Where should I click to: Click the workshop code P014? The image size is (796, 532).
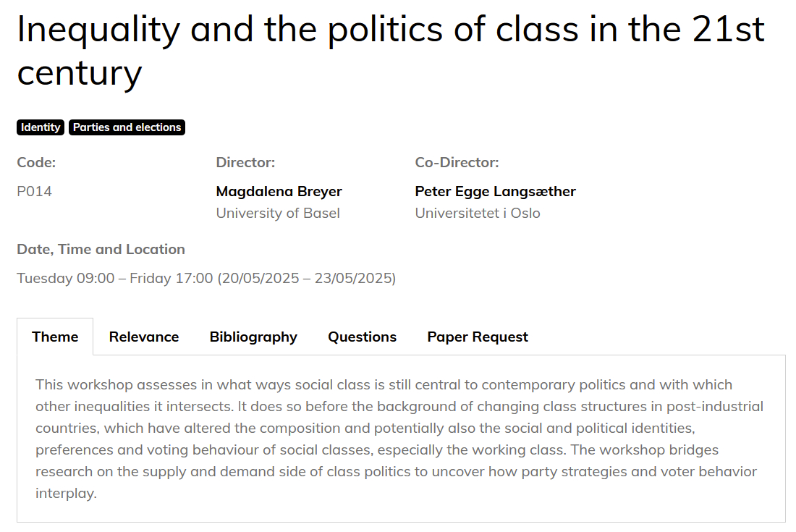35,191
